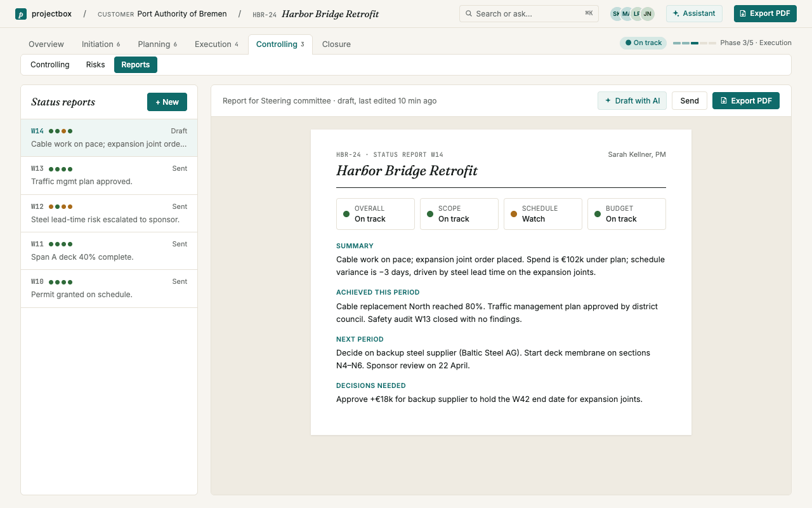This screenshot has width=812, height=508.
Task: Click the JN user avatar
Action: (647, 13)
